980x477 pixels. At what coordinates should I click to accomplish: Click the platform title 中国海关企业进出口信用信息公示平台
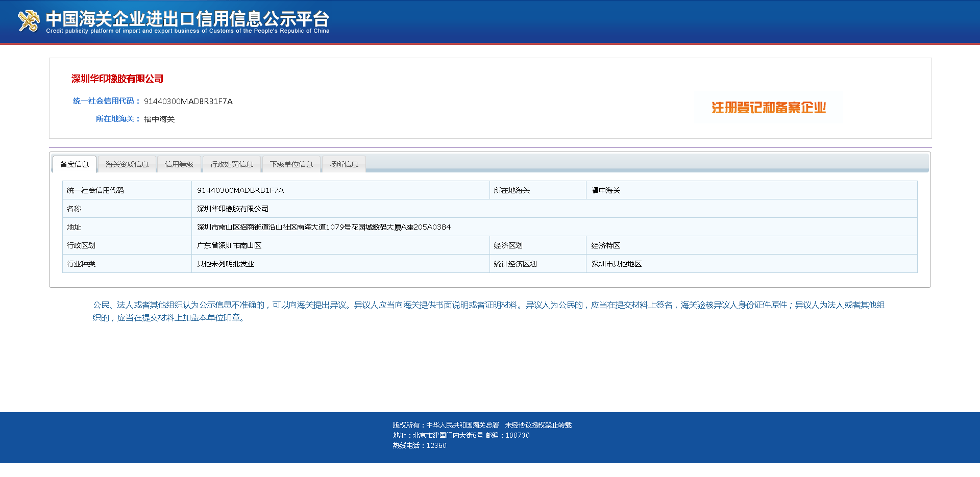tap(187, 18)
